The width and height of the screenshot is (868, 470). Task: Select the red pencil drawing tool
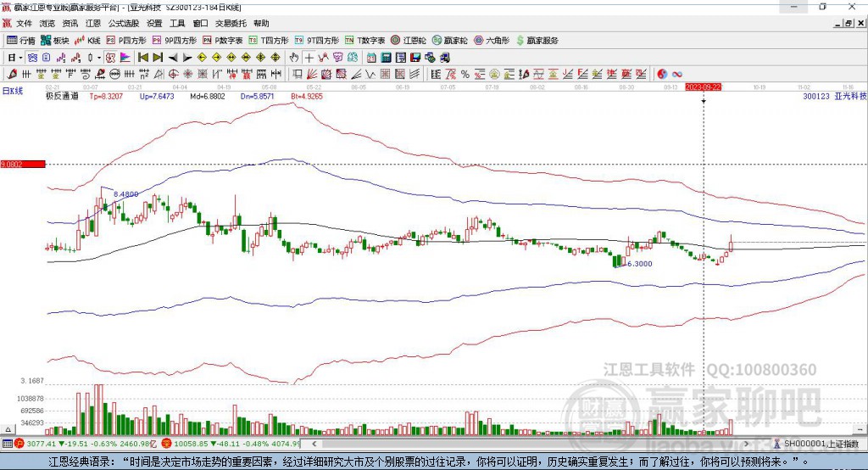(x=12, y=75)
